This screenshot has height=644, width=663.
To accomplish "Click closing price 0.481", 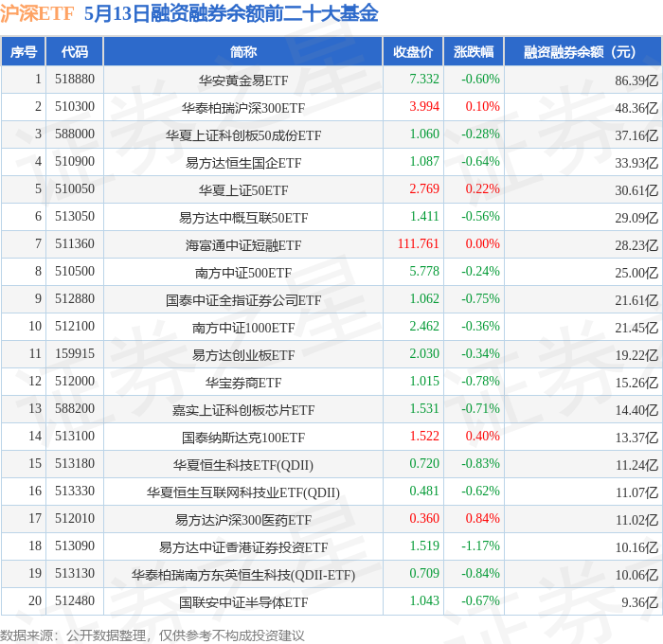I will pos(424,492).
